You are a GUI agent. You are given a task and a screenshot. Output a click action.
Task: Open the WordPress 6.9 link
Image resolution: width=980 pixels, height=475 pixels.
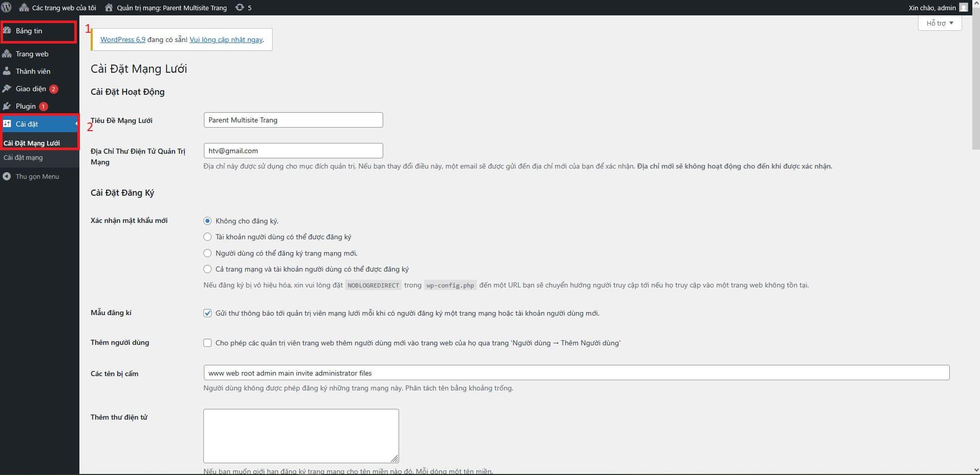122,39
